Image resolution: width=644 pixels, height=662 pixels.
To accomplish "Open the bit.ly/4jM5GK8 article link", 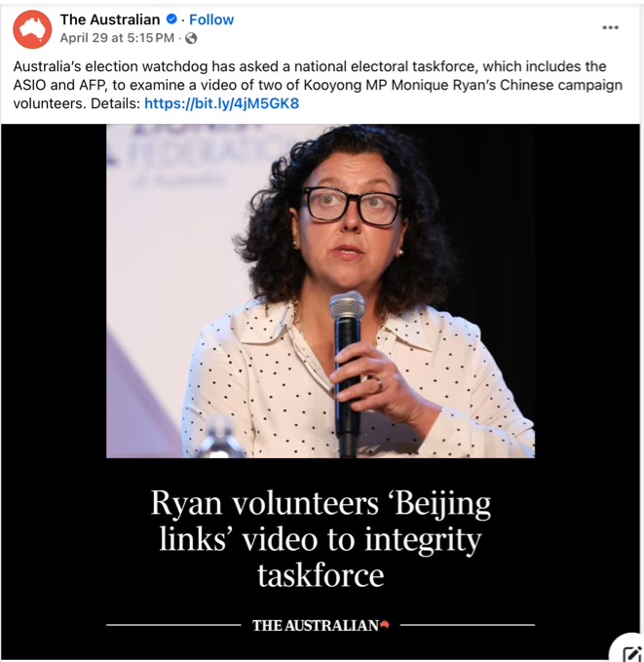I will coord(221,103).
